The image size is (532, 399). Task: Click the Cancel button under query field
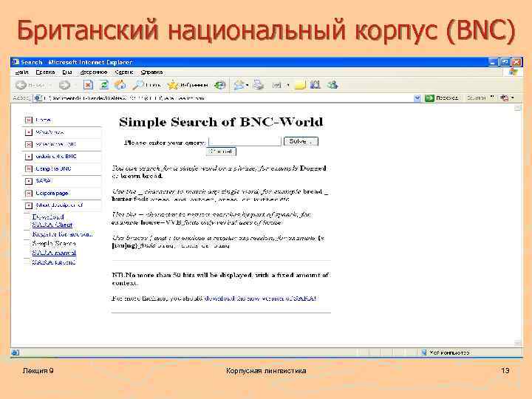tap(221, 151)
